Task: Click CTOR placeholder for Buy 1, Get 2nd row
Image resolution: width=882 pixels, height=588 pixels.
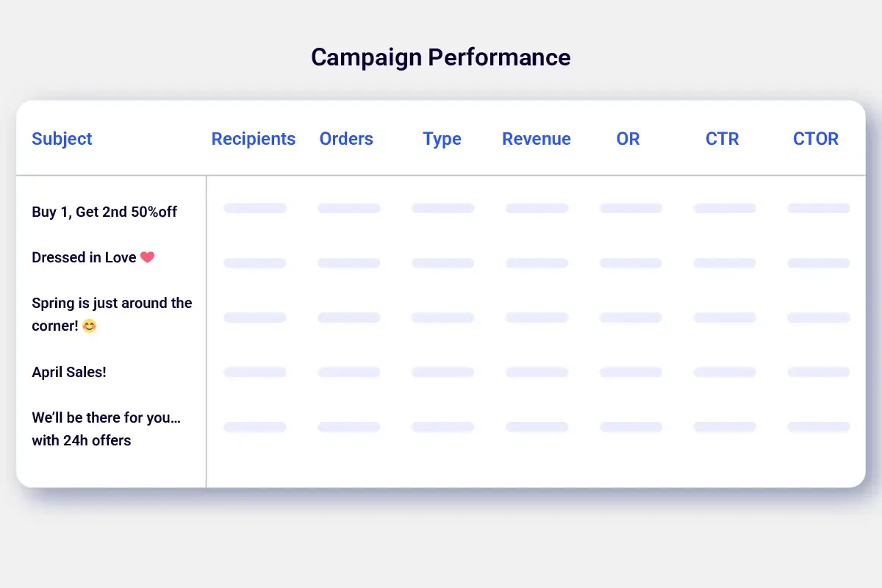Action: [819, 209]
